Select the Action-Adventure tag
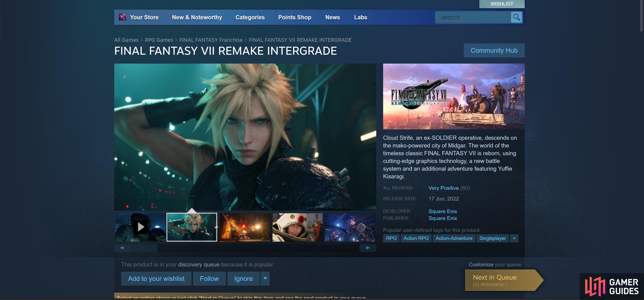Viewport: 644px width, 300px height. tap(454, 238)
